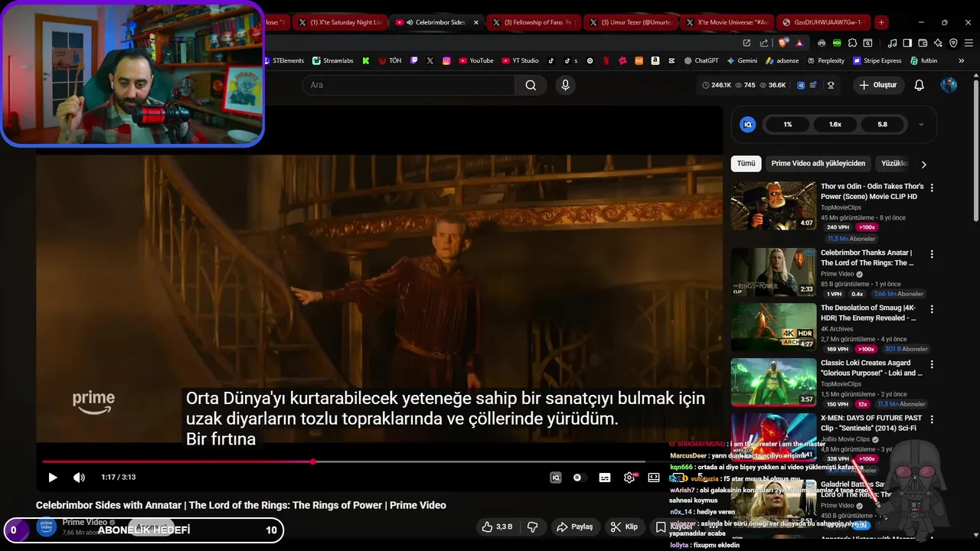The image size is (980, 551).
Task: Click the vidIQ icon in player controls
Action: 556,478
